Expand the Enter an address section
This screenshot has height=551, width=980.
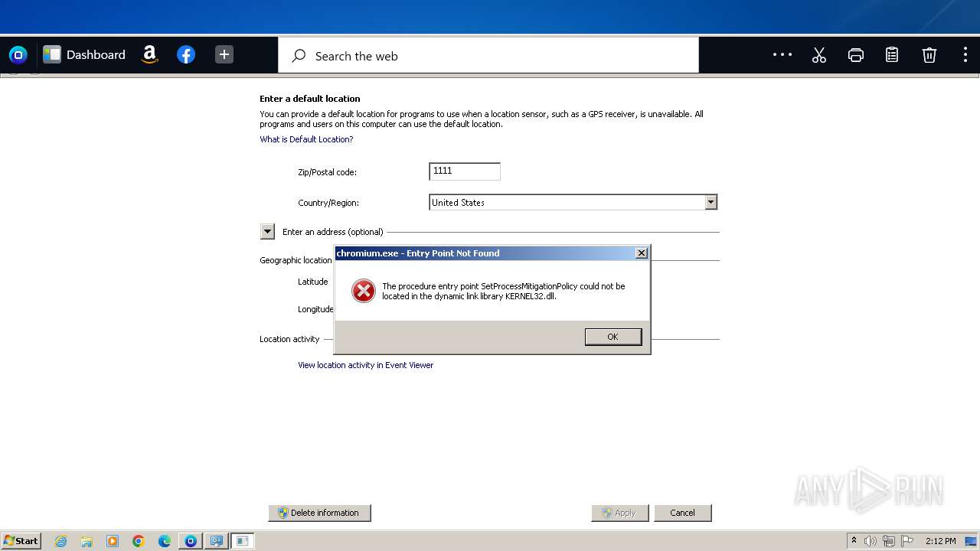coord(267,231)
